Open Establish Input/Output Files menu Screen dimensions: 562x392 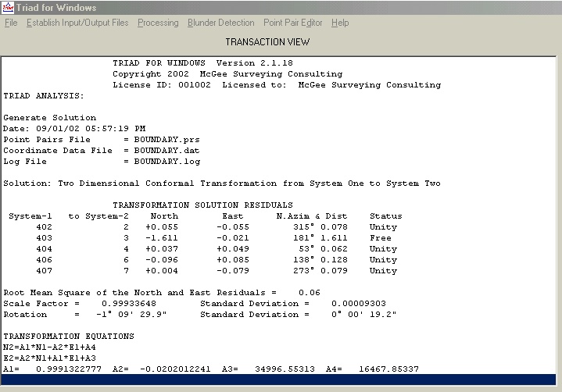coord(77,23)
